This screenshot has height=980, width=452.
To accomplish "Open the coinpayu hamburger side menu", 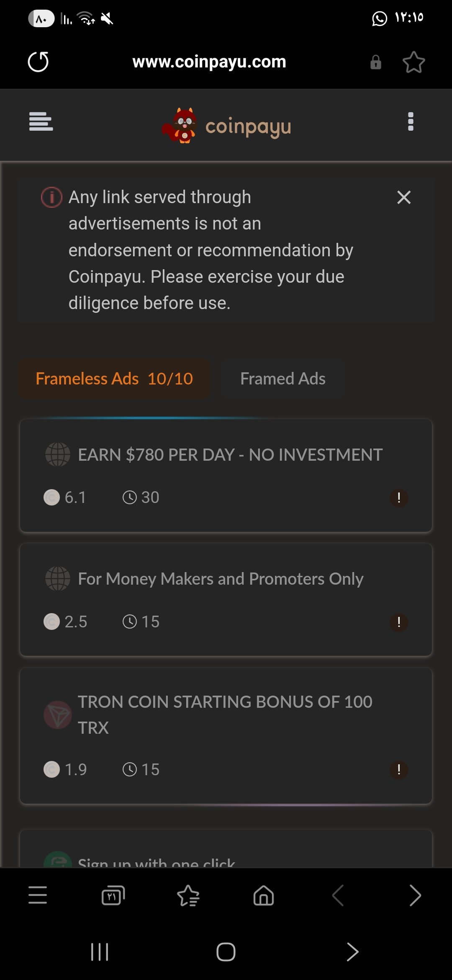I will pyautogui.click(x=41, y=121).
